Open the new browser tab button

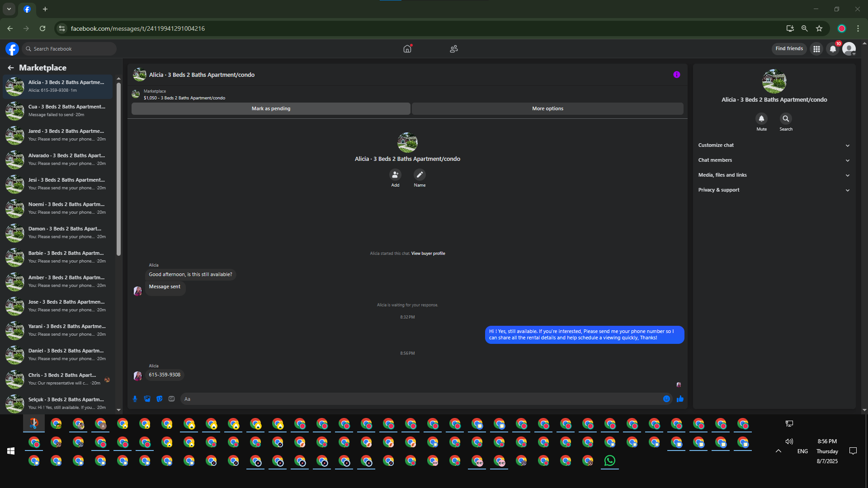[x=45, y=9]
